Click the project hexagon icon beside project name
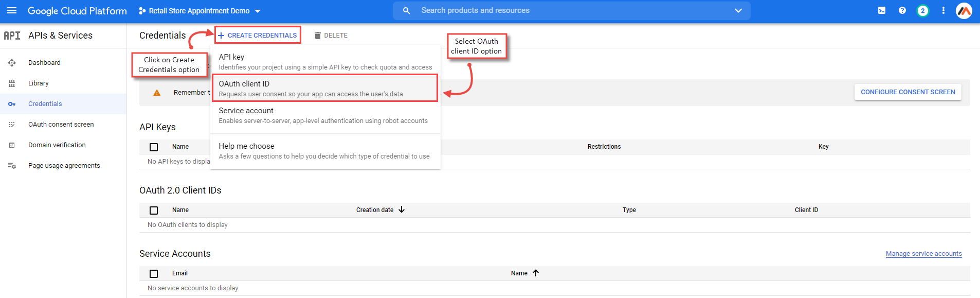980x298 pixels. (142, 11)
